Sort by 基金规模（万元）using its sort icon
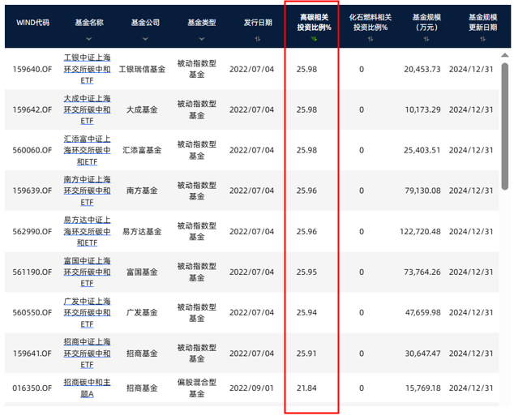 [x=426, y=39]
